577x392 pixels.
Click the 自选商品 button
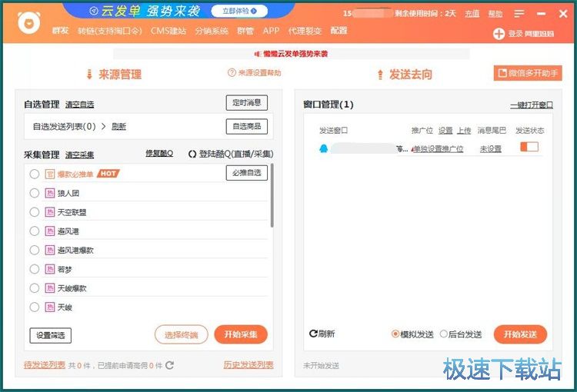(x=246, y=127)
